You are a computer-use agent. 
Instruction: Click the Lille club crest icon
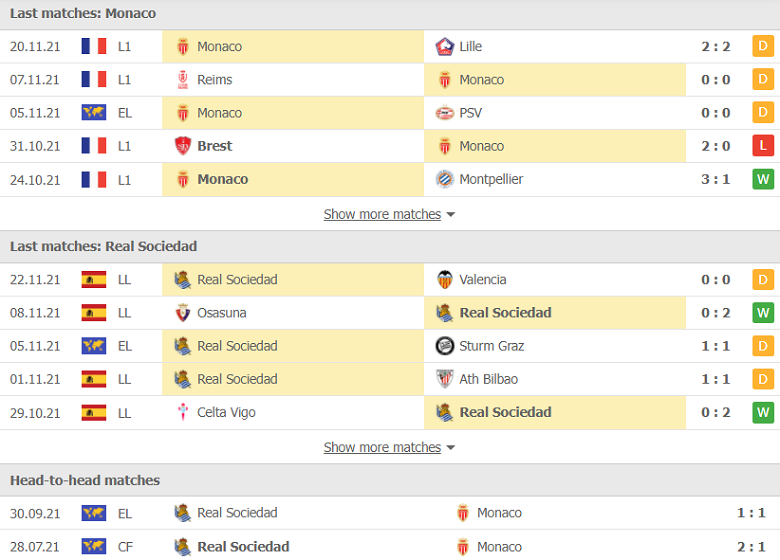(x=444, y=47)
